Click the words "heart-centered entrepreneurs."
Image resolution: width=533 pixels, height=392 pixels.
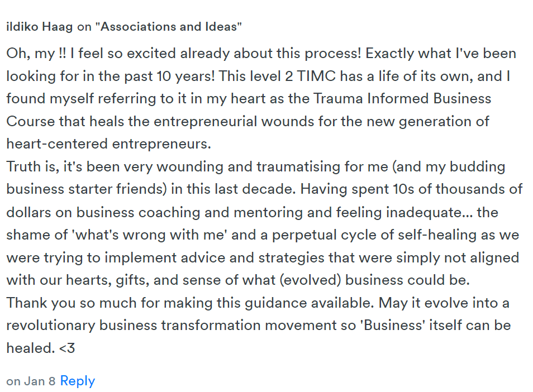109,144
